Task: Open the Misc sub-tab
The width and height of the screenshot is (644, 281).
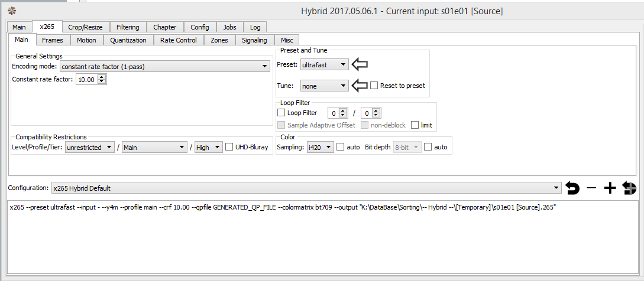Action: pyautogui.click(x=287, y=40)
